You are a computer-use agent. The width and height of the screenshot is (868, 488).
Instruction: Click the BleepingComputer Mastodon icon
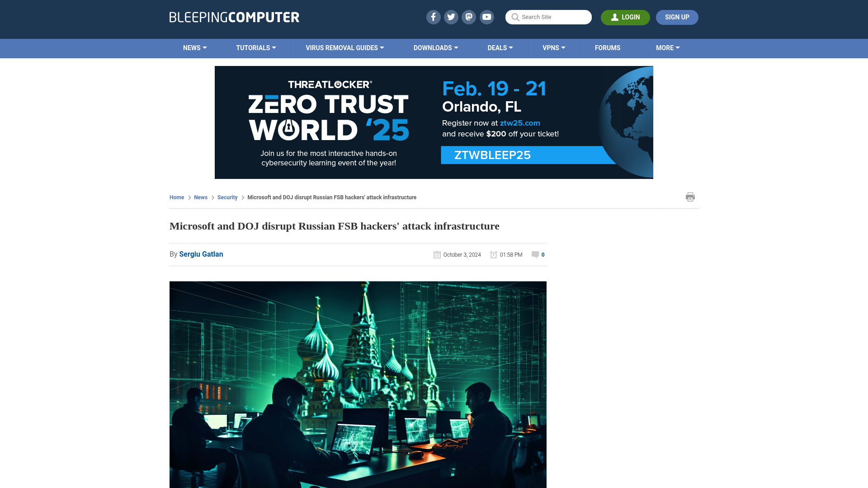click(x=469, y=17)
